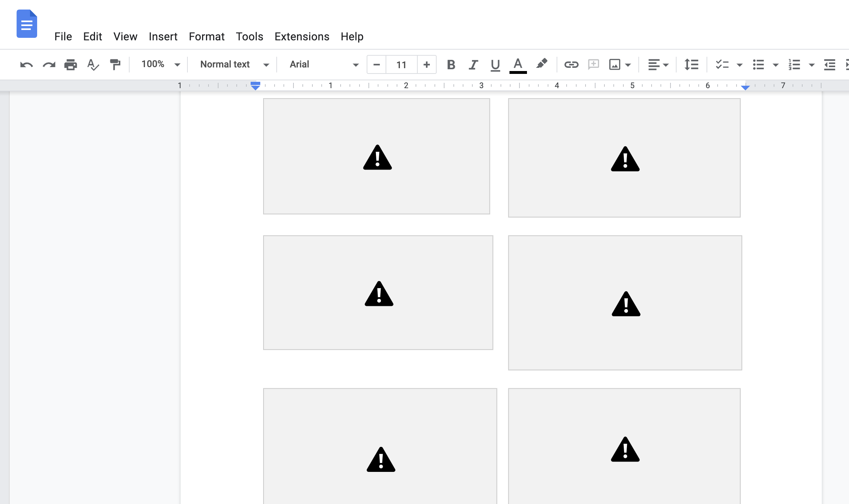The width and height of the screenshot is (849, 504).
Task: Expand the font name dropdown
Action: pyautogui.click(x=354, y=64)
